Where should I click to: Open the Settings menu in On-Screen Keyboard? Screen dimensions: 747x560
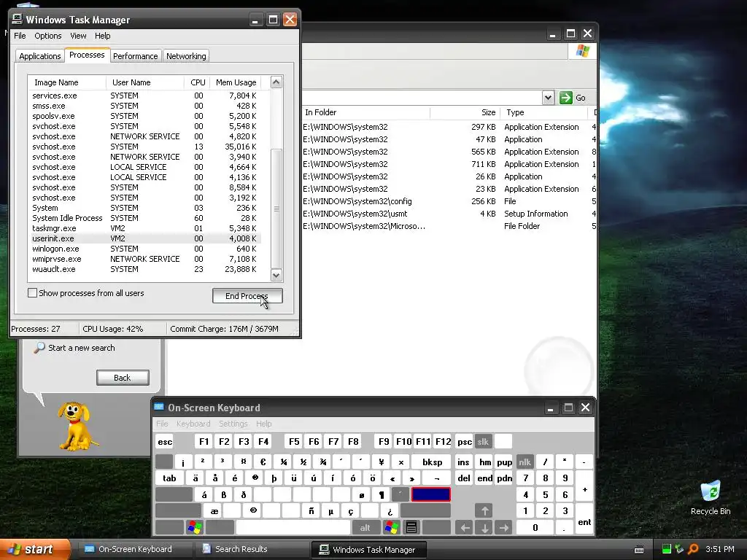(233, 424)
